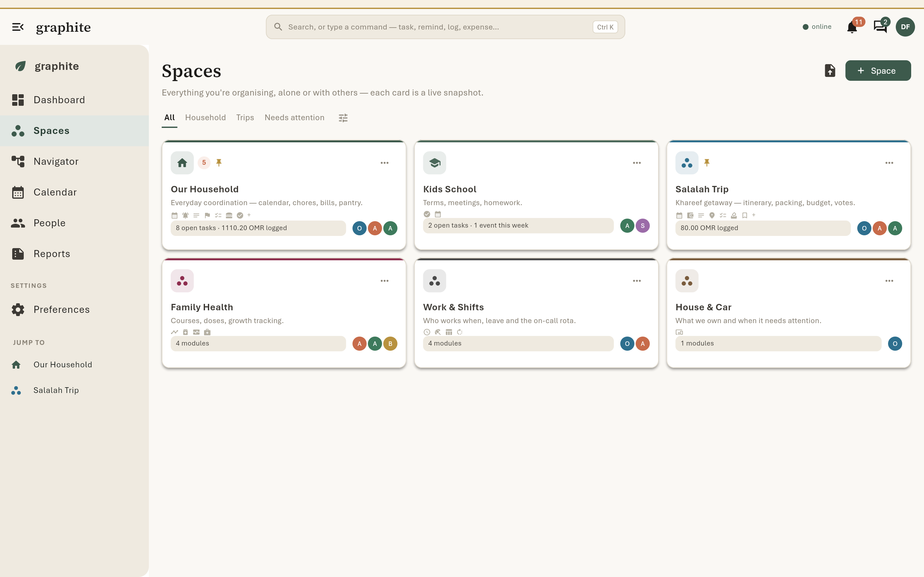Click the Family Health space icon
The image size is (924, 577).
(182, 281)
